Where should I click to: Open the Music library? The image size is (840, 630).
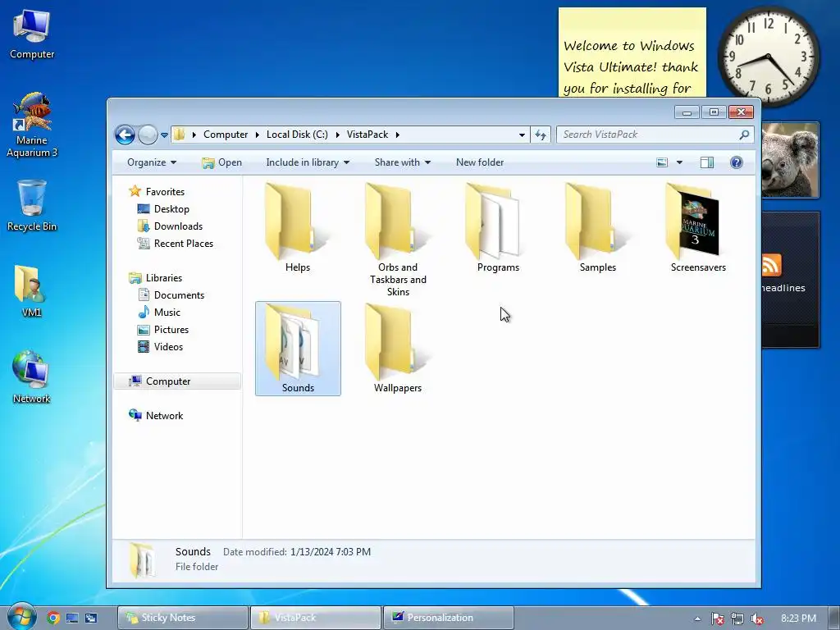159,313
